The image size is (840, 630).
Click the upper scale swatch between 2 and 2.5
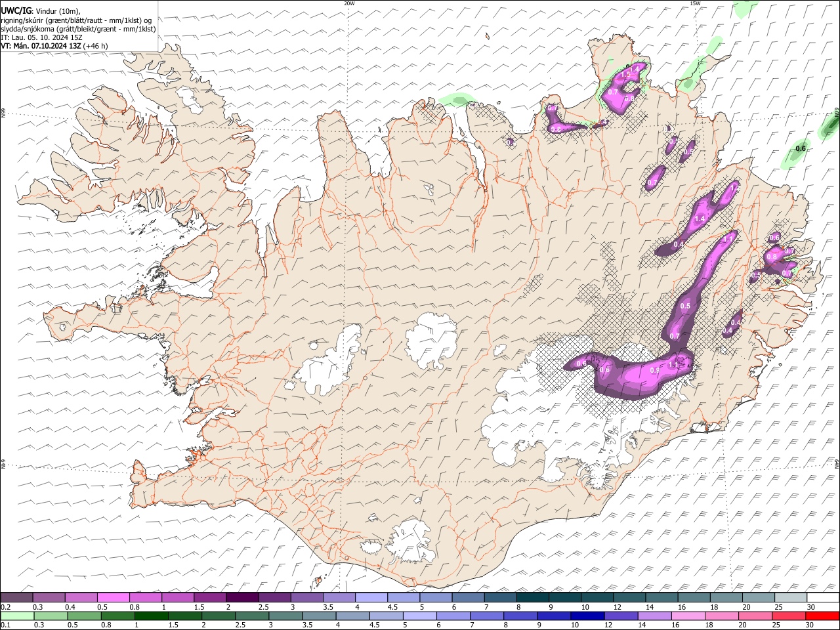[242, 597]
